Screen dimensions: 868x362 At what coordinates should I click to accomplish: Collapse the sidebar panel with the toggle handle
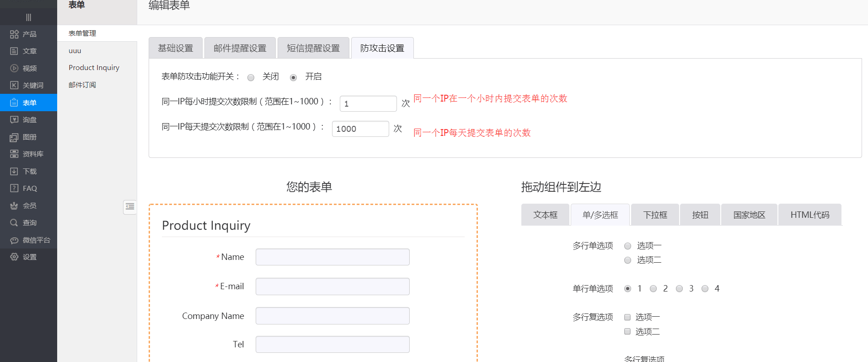pos(130,207)
